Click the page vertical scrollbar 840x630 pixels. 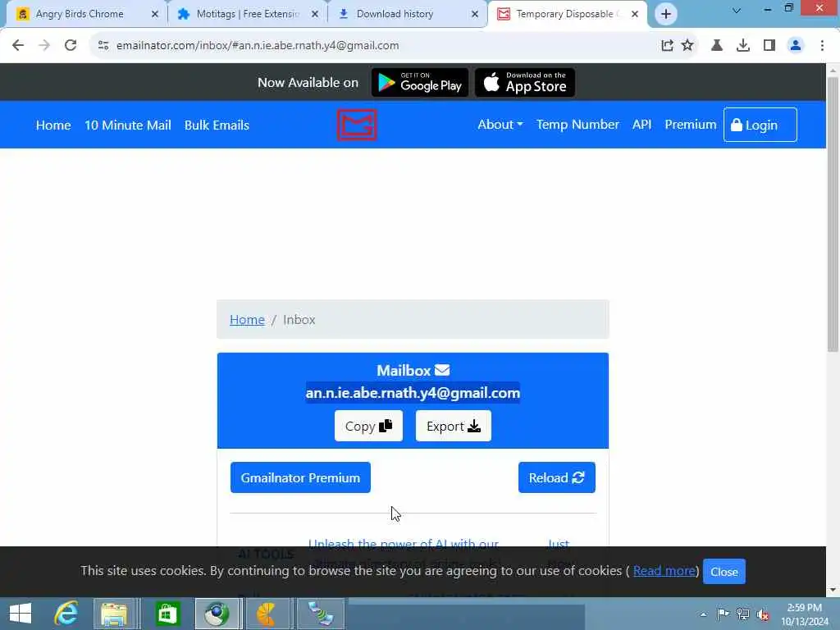coord(833,214)
